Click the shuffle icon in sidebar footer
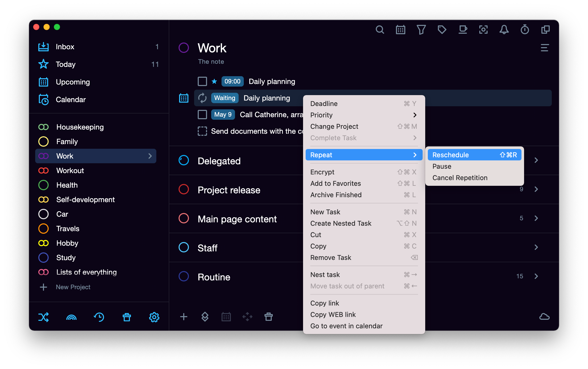 43,317
